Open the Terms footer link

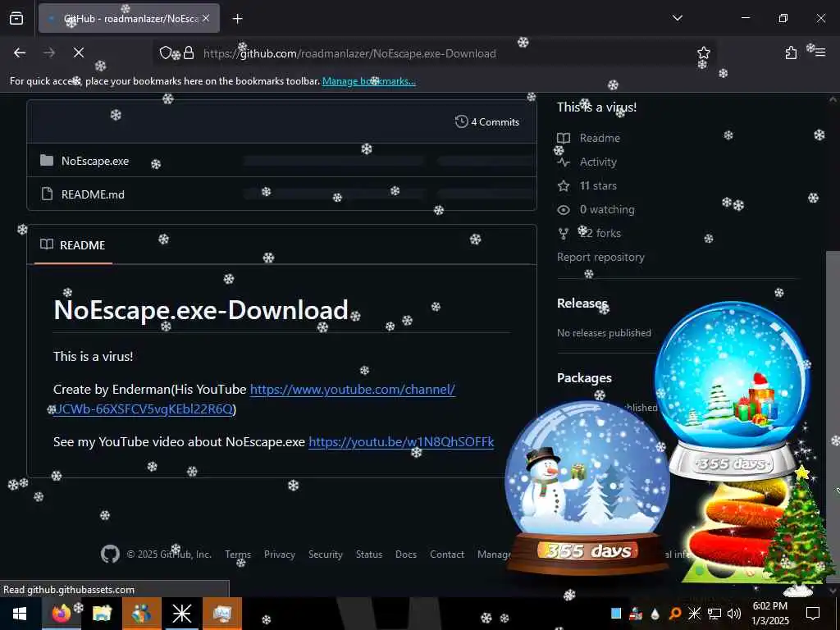pos(238,555)
